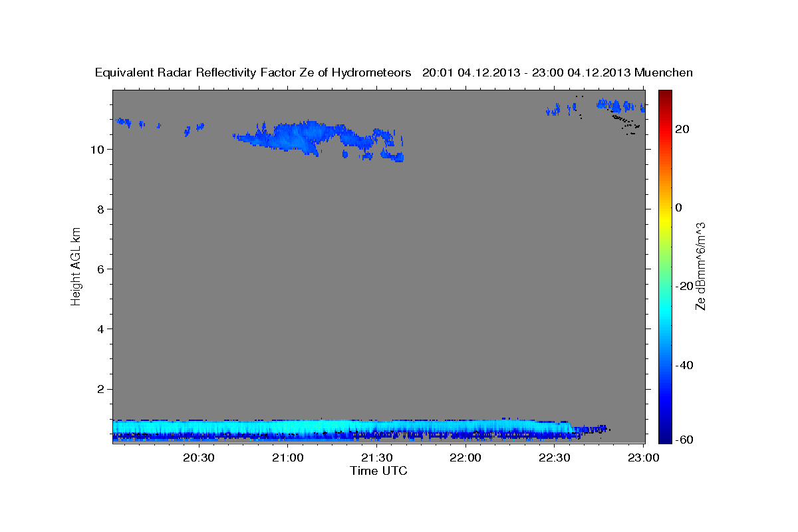Click the 22:00 time tick label

[465, 458]
